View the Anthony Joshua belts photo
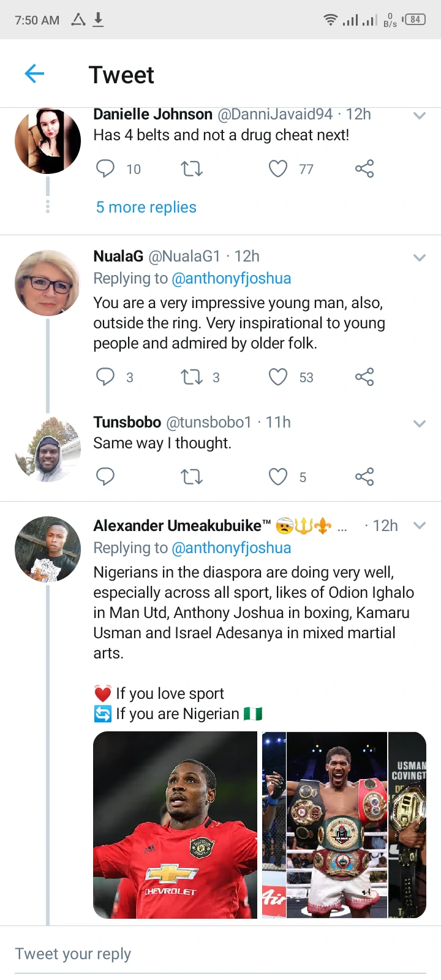441x980 pixels. (325, 825)
